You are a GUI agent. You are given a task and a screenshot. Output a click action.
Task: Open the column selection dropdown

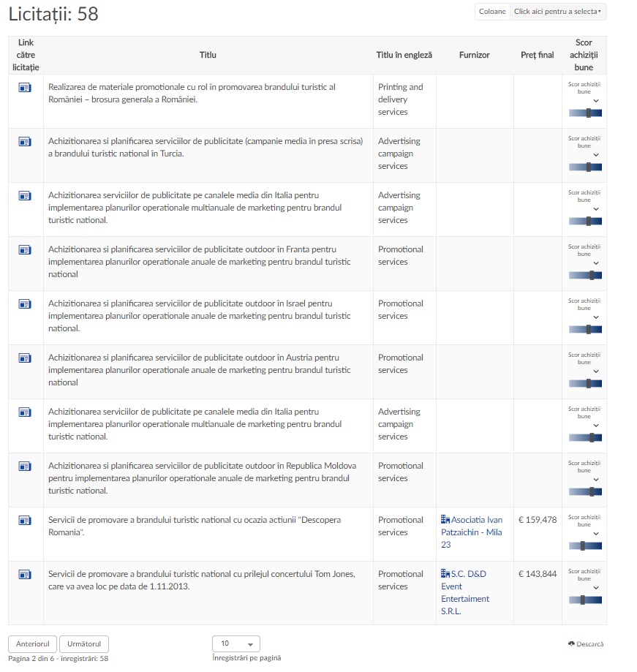(x=558, y=12)
